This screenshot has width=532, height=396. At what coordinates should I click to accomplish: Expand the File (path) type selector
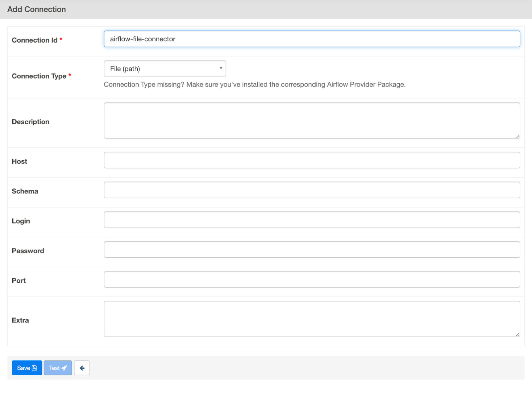pyautogui.click(x=165, y=68)
